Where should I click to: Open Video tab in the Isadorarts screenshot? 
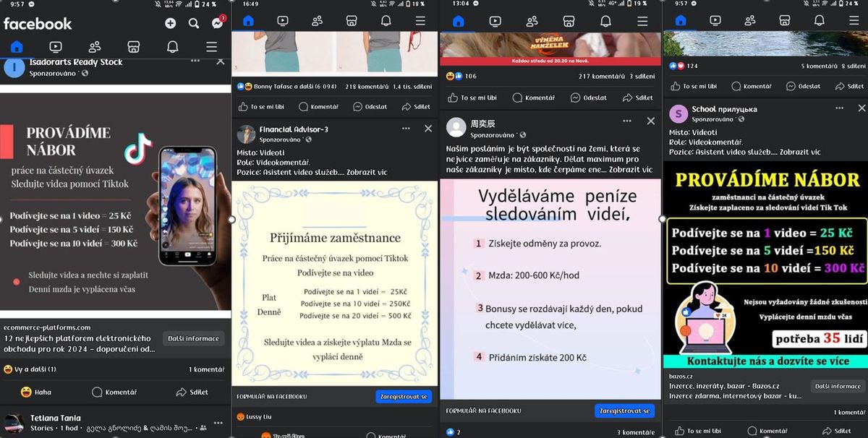coord(55,47)
